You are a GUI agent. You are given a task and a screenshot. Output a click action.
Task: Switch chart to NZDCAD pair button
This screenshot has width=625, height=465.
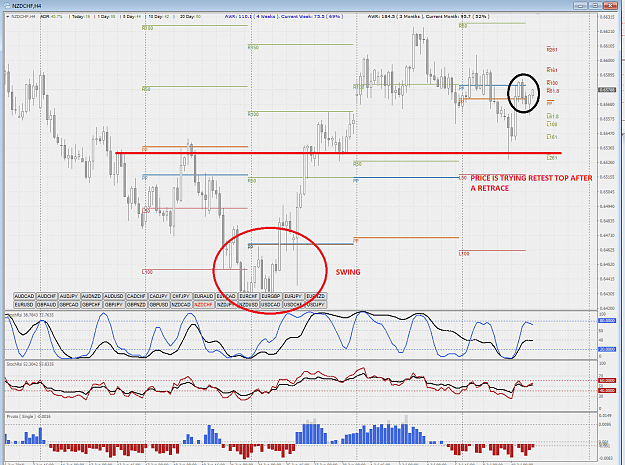coord(181,305)
